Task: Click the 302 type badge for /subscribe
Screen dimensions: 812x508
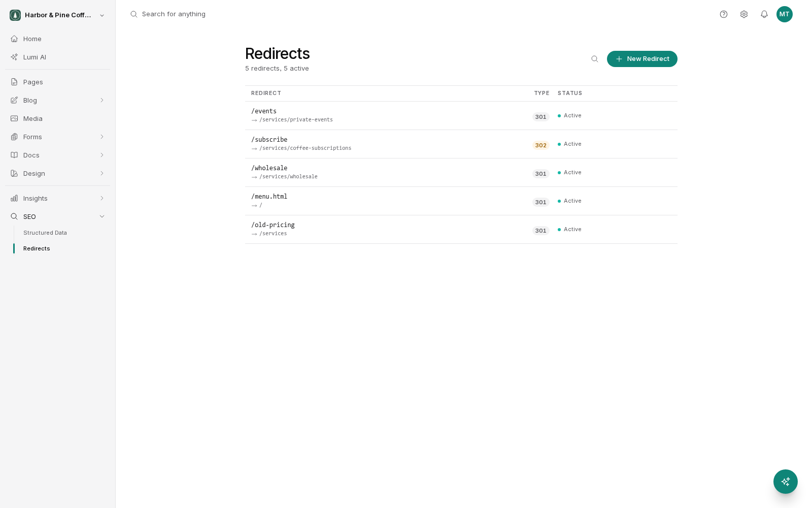Action: point(541,145)
